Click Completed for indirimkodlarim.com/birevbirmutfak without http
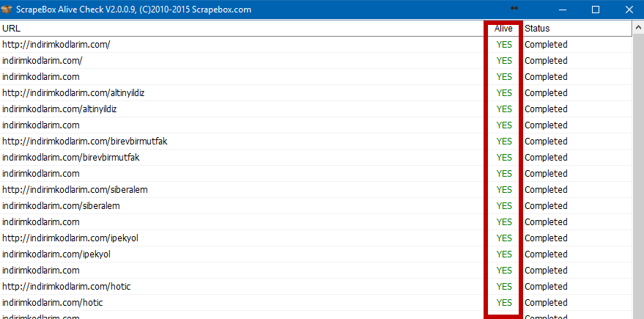This screenshot has height=319, width=644. [546, 158]
